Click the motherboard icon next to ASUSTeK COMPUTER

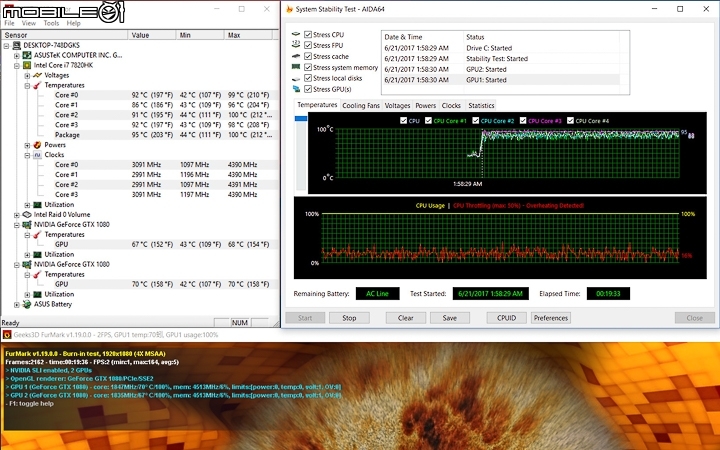pos(27,55)
